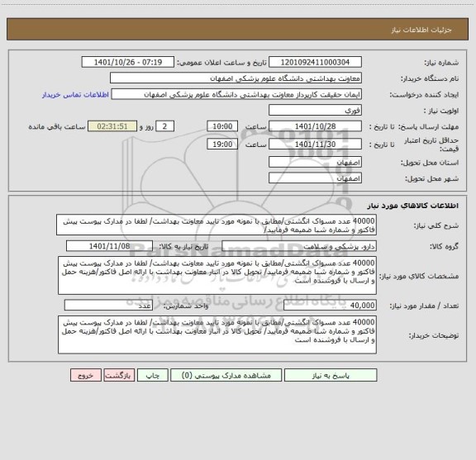
Task: Click the اطلاعات کالاهای مورد نیاز section heading
Action: [x=413, y=206]
